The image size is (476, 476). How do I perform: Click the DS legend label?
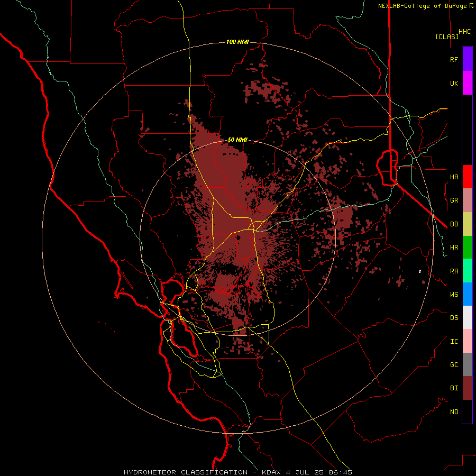pyautogui.click(x=454, y=317)
